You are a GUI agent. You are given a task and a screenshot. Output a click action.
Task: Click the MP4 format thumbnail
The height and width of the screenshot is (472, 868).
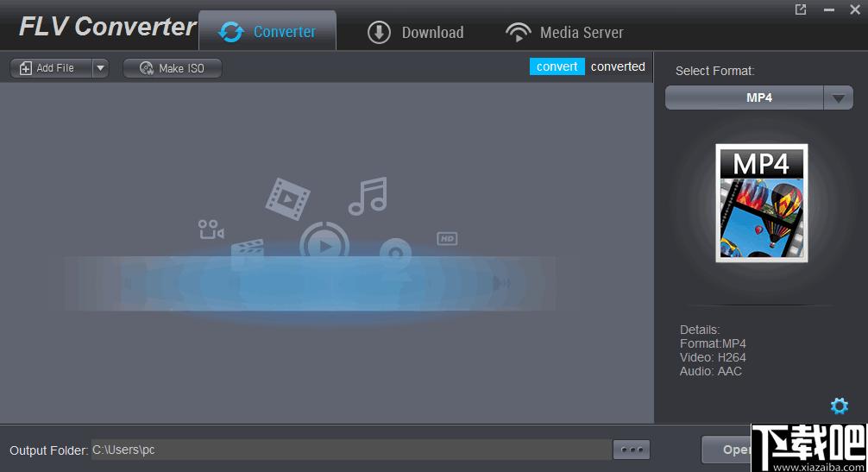pyautogui.click(x=762, y=203)
